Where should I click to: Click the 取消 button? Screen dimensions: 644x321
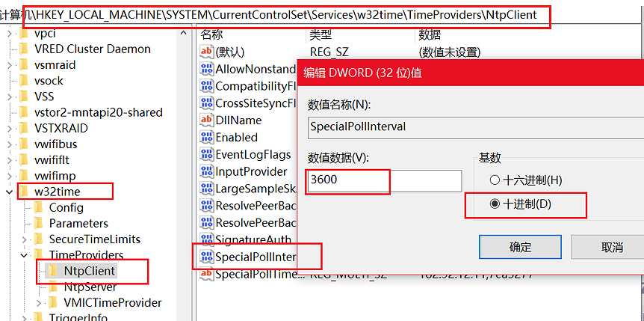pos(611,247)
